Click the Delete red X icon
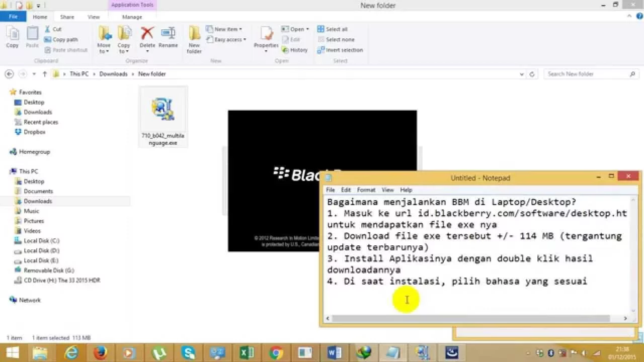This screenshot has width=644, height=362. click(x=147, y=33)
